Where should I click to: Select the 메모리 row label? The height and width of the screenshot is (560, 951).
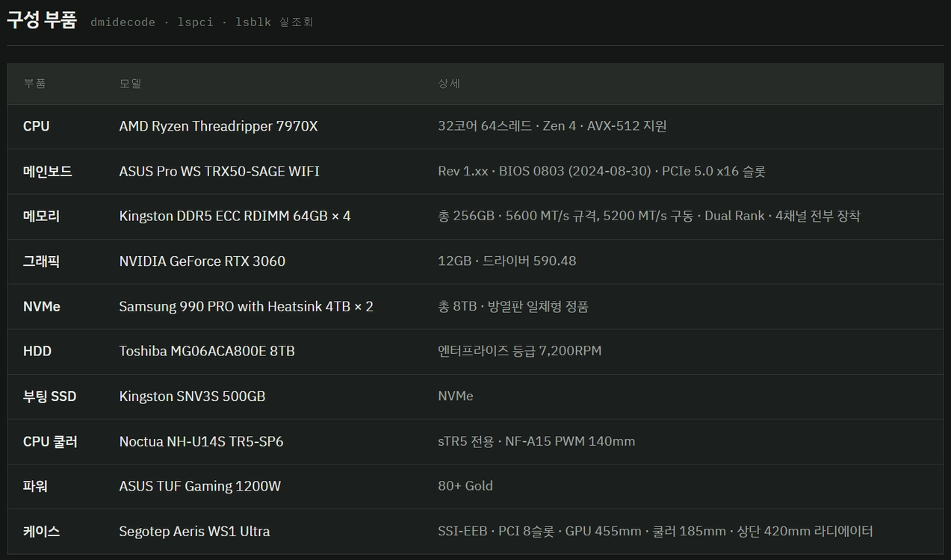(x=41, y=216)
